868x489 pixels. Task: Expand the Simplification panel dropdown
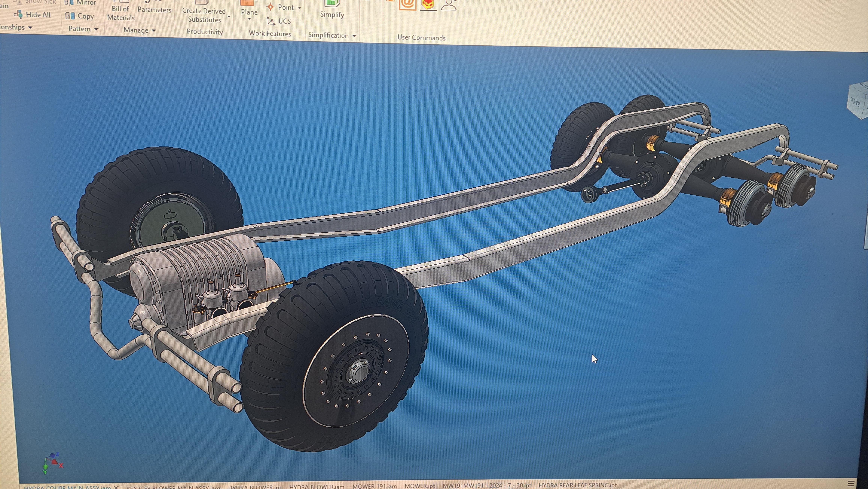(x=354, y=36)
